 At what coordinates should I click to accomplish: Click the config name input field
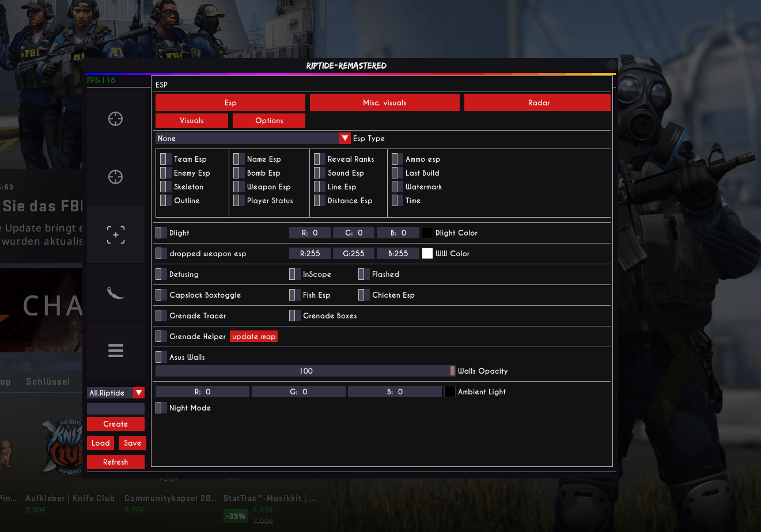[116, 408]
